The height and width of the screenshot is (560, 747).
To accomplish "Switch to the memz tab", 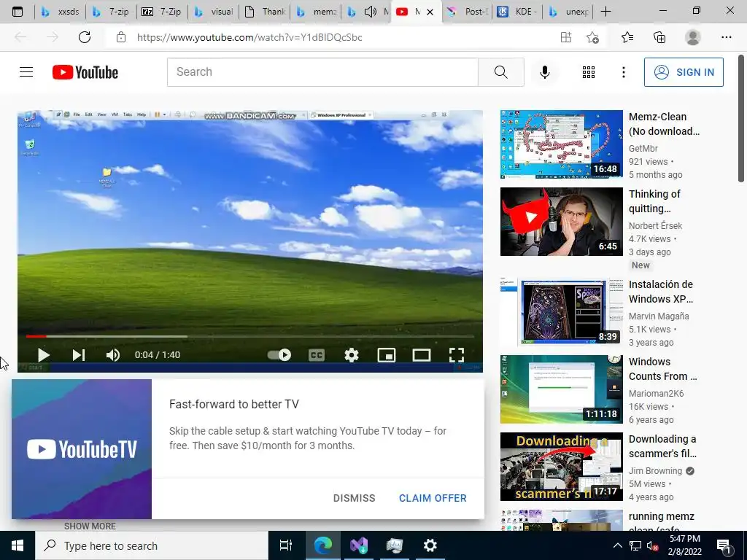I will (x=317, y=12).
